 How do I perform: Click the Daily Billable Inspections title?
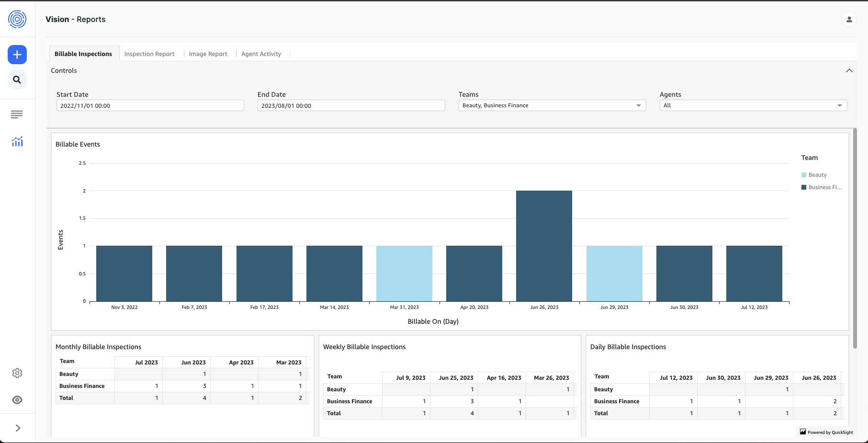628,347
